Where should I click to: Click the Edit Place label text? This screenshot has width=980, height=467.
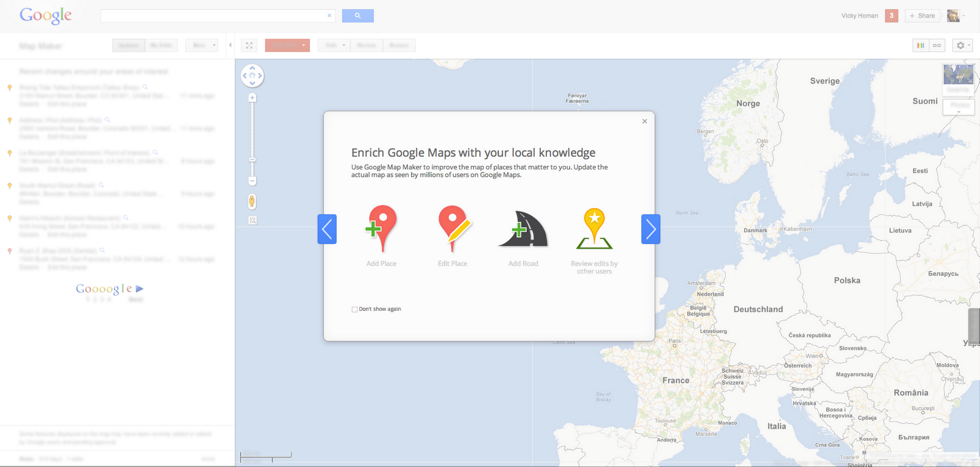[453, 264]
